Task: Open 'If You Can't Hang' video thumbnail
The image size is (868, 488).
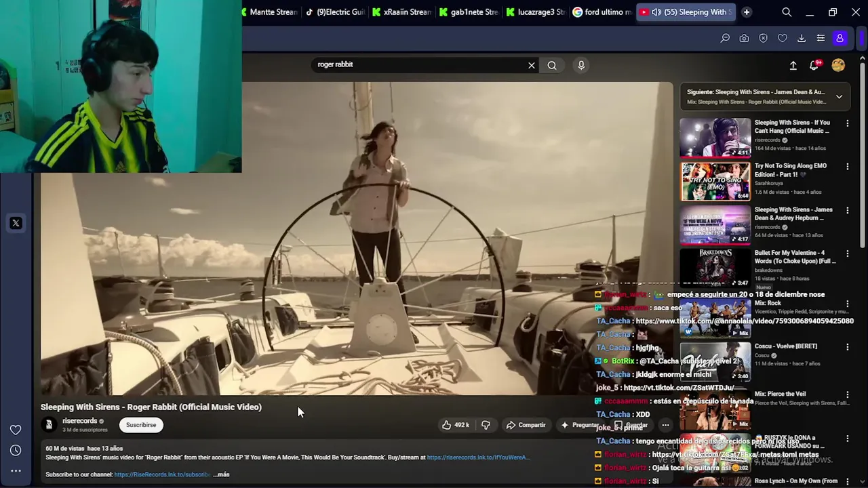Action: click(715, 138)
